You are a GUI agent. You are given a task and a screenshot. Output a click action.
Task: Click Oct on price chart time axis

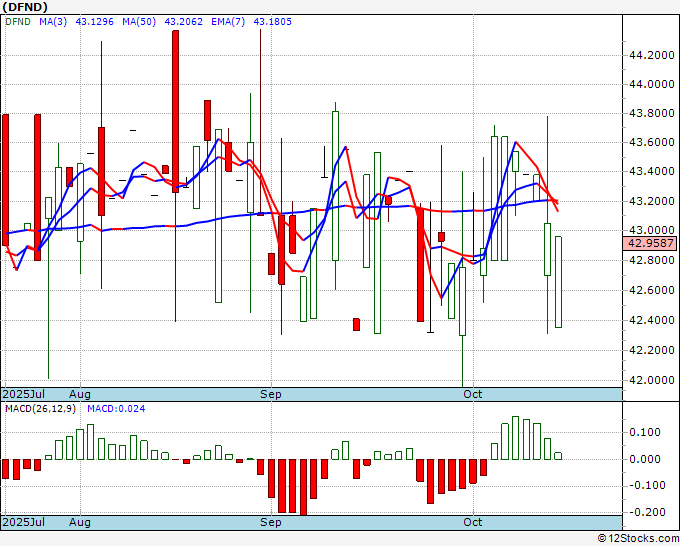473,394
